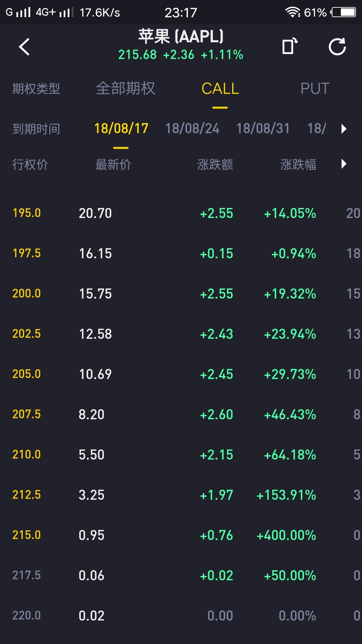This screenshot has width=362, height=644.
Task: Tap the +29.73% change percentage
Action: [290, 374]
